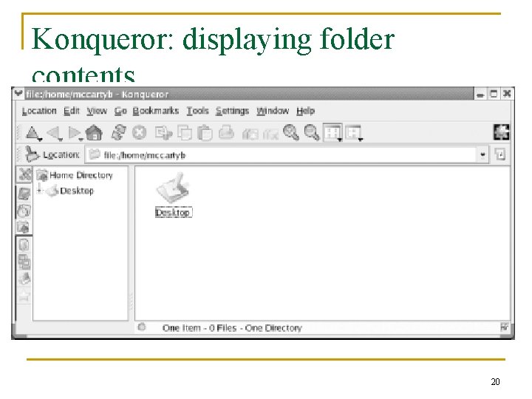Screen dimensions: 532x399
Task: Click the Go button beside location field
Action: (500, 154)
